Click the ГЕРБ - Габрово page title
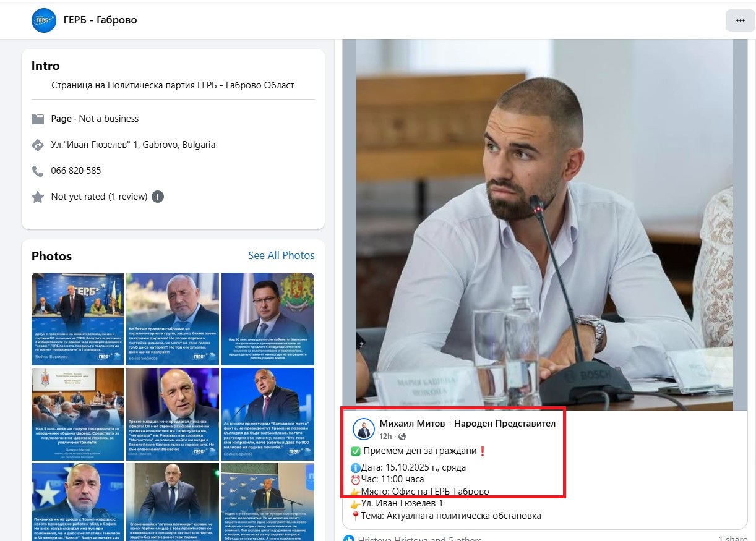 coord(100,20)
